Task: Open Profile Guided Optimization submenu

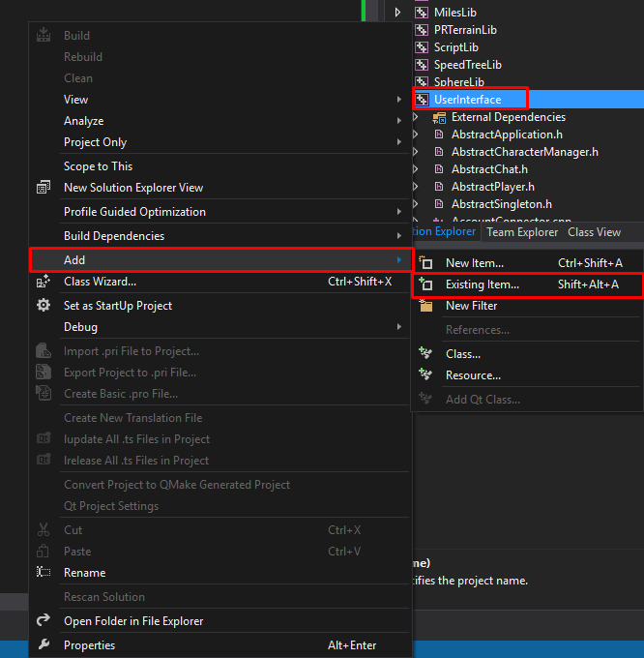Action: pos(220,212)
